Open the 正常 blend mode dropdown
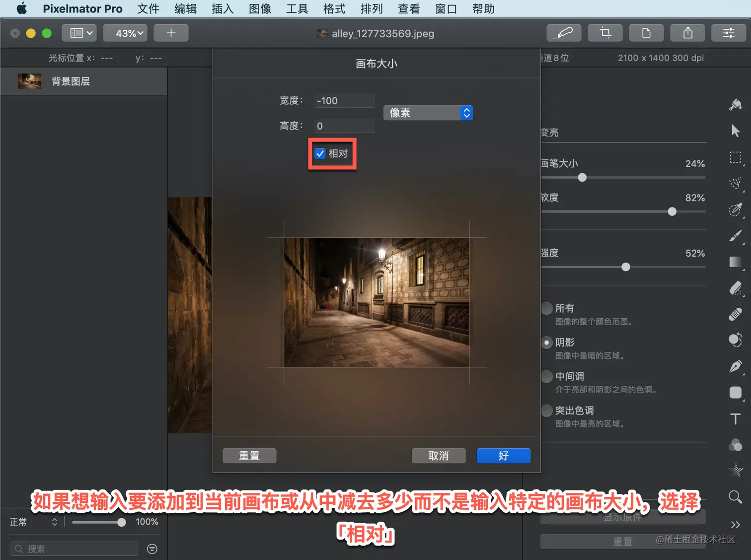This screenshot has width=751, height=560. 34,522
